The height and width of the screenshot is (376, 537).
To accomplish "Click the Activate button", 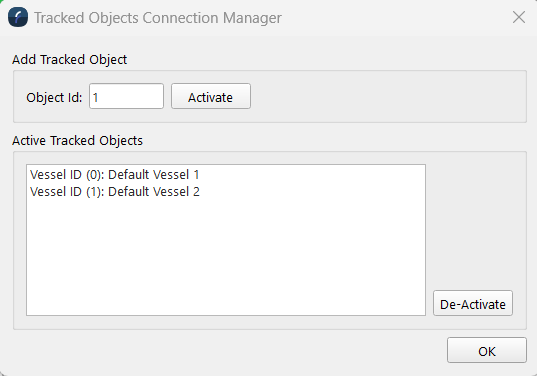I will click(211, 96).
